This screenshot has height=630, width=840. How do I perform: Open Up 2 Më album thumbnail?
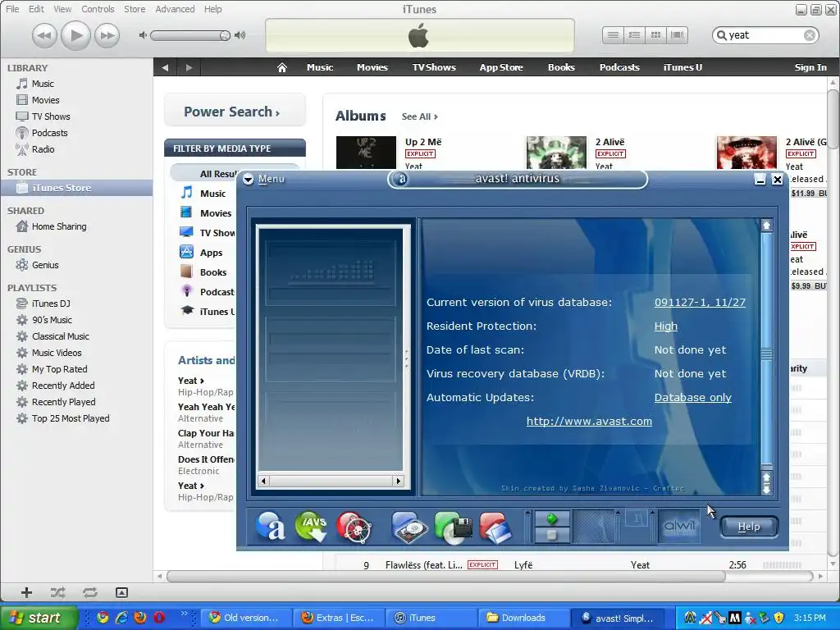click(x=367, y=153)
